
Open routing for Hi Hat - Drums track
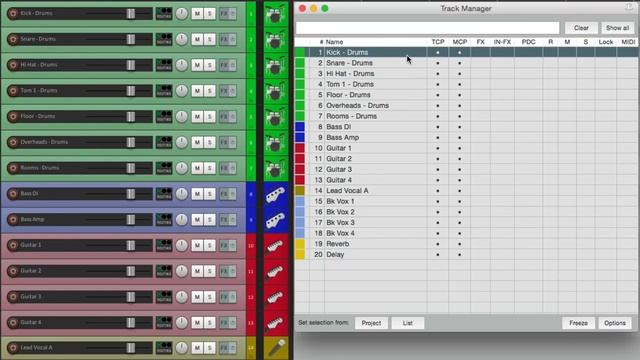164,65
